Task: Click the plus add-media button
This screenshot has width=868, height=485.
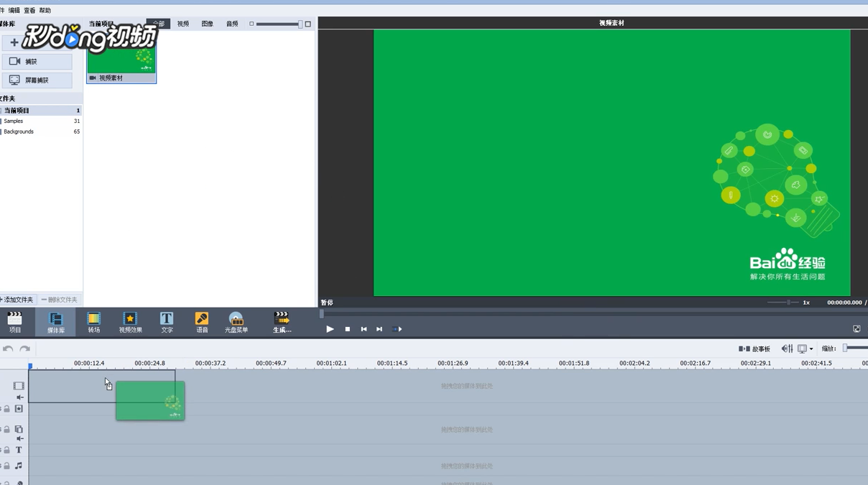Action: pyautogui.click(x=14, y=42)
